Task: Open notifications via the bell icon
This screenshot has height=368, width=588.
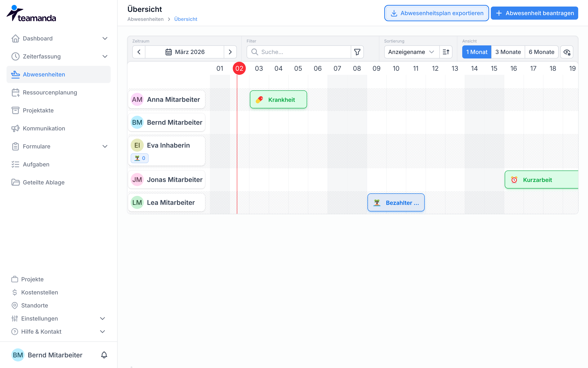Action: 104,355
